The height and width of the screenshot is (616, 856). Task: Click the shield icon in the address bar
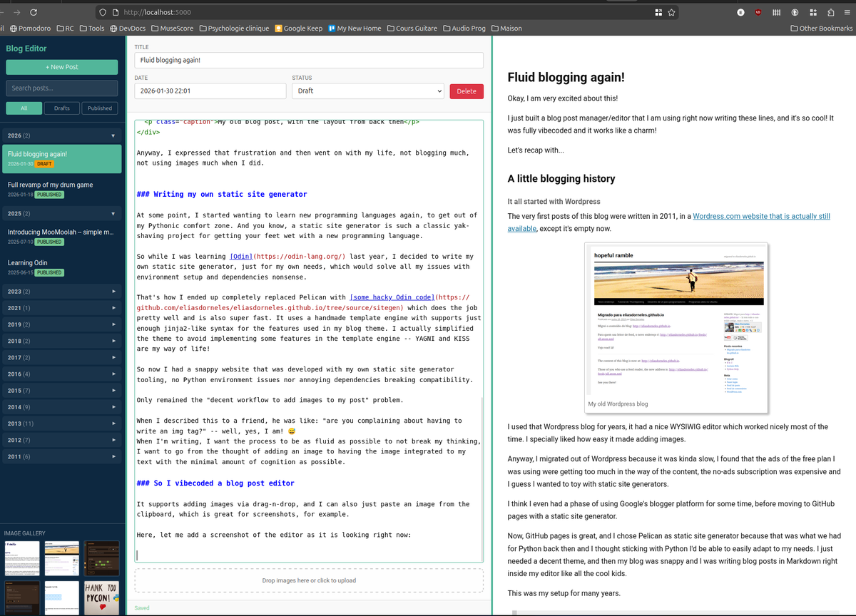(103, 12)
